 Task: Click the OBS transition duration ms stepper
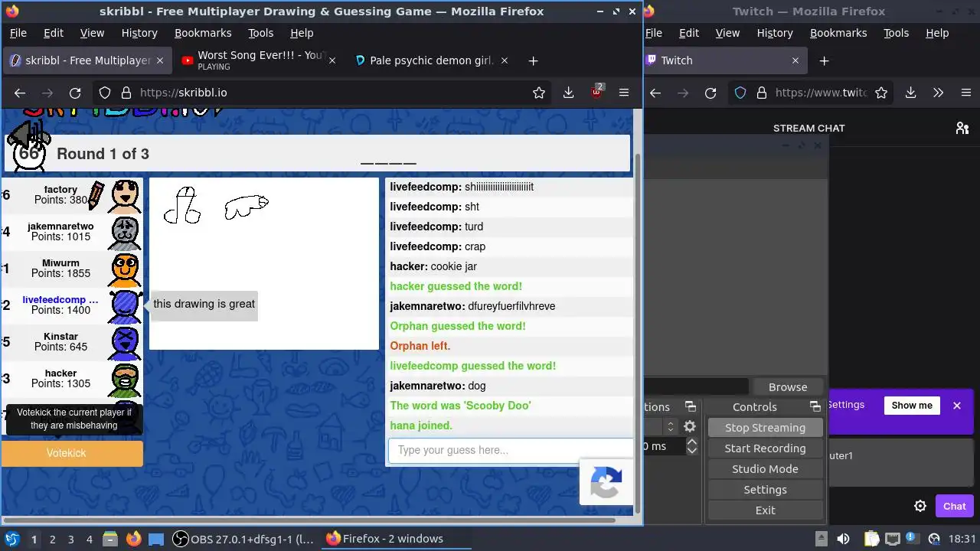(x=692, y=446)
